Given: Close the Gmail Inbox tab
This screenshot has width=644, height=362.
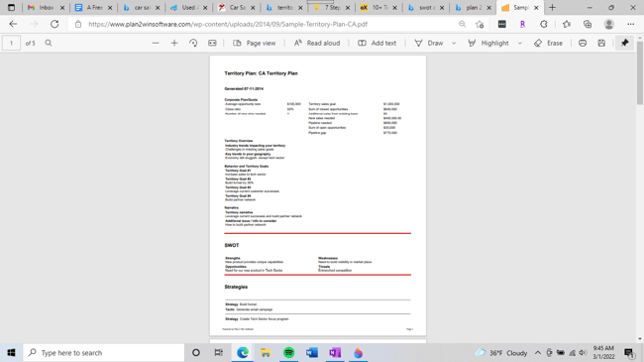Looking at the screenshot, I should tap(62, 7).
